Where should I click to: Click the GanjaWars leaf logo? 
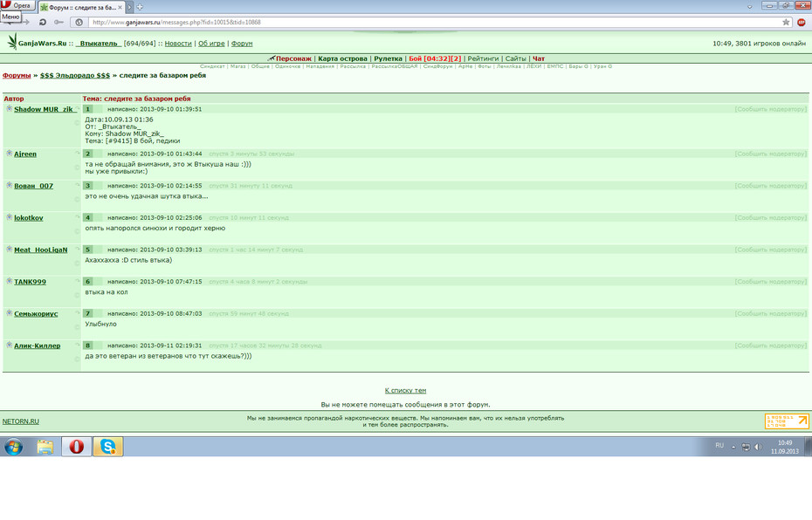tap(12, 41)
